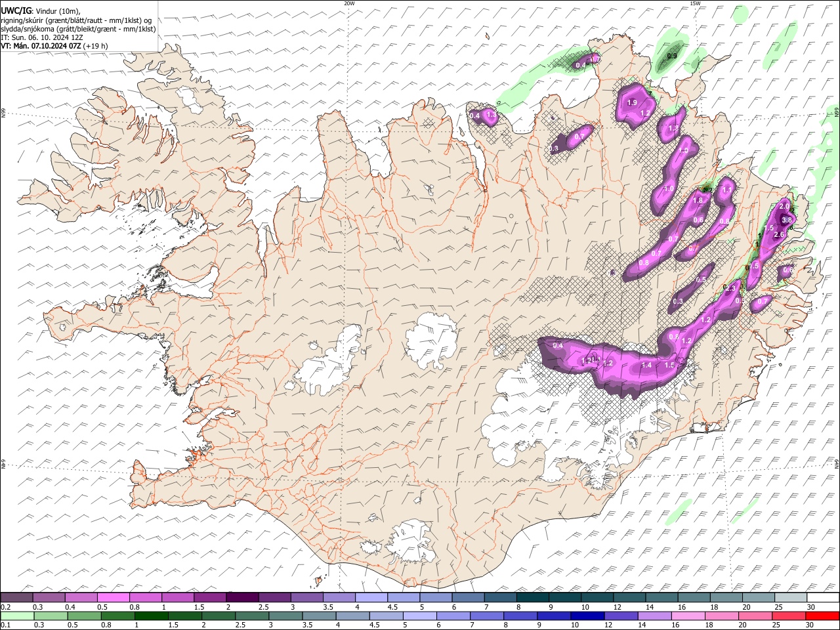Select the periwinkle 5 swatch in bottom legend row
This screenshot has width=840, height=630.
pos(420,616)
